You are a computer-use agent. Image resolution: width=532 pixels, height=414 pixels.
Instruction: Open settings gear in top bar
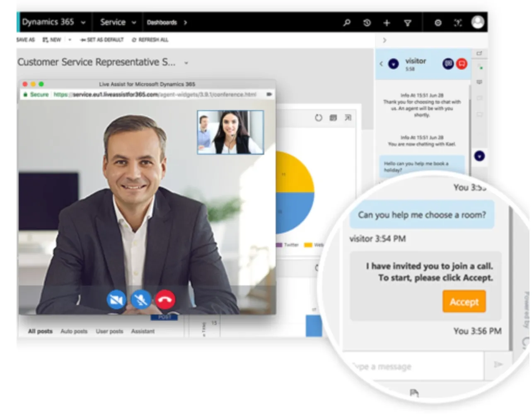[x=438, y=23]
